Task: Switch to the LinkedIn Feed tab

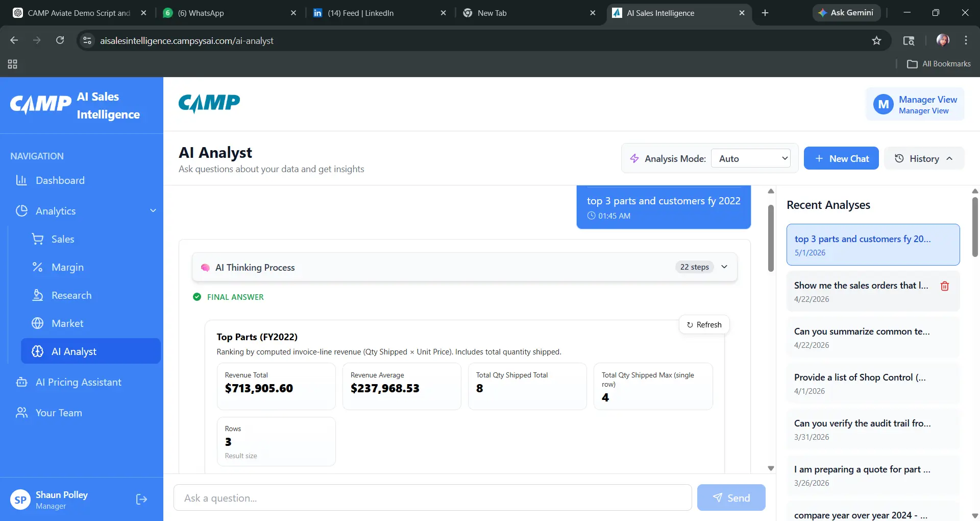Action: click(380, 13)
